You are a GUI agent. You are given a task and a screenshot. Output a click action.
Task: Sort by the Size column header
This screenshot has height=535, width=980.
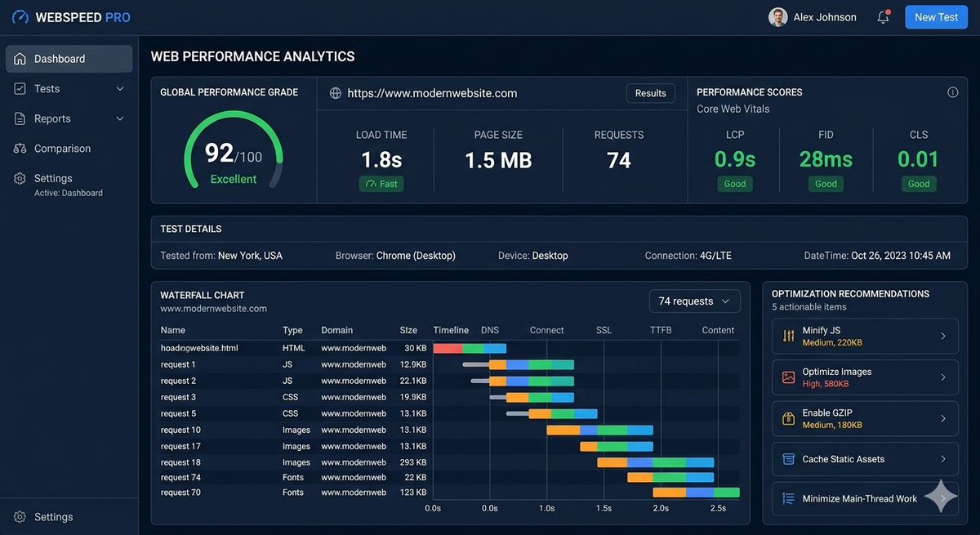pos(408,330)
